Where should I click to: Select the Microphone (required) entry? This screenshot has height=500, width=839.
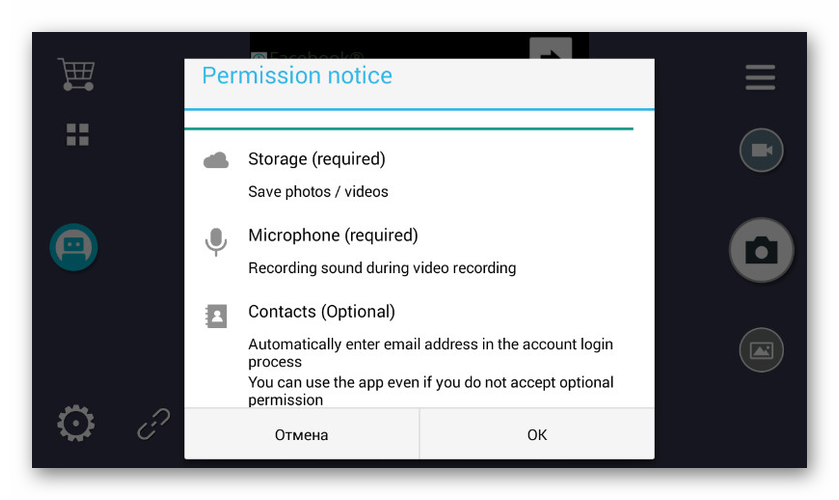tap(333, 236)
